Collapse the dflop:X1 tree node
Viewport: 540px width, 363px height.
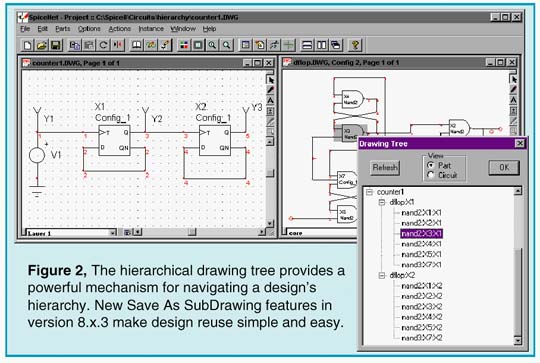pos(382,202)
